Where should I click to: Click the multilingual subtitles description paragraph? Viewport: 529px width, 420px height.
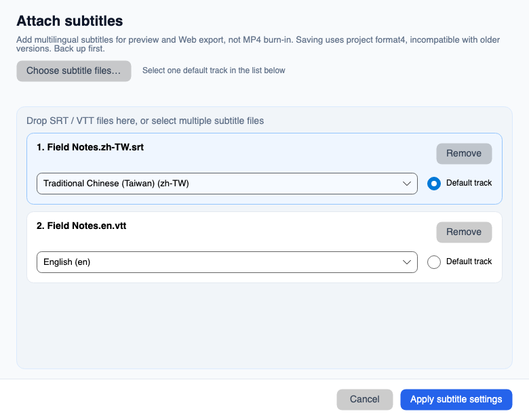click(x=258, y=44)
